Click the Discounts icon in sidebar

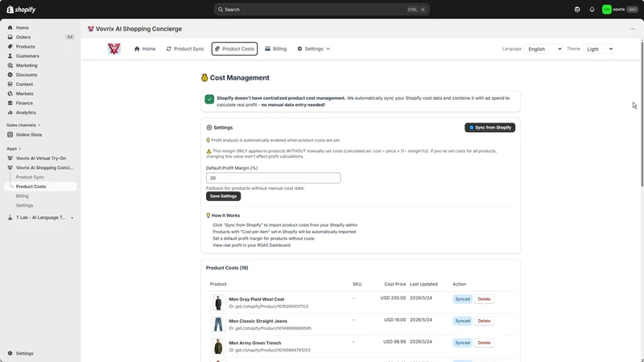[x=10, y=75]
